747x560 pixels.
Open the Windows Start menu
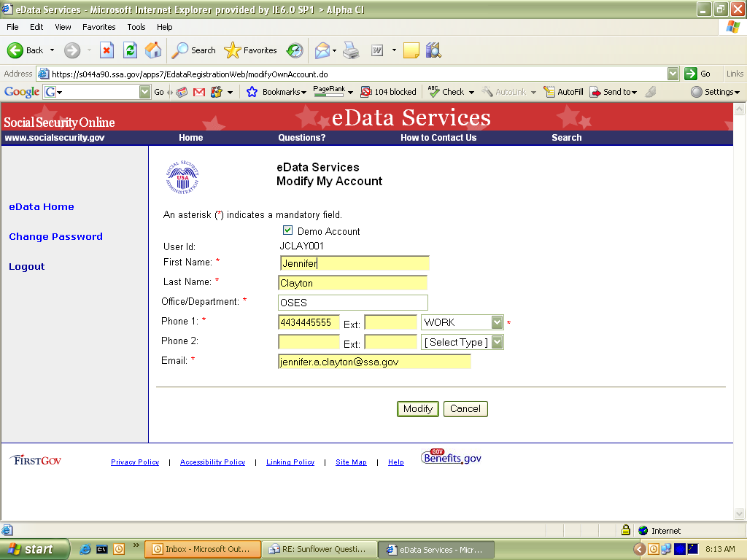35,549
